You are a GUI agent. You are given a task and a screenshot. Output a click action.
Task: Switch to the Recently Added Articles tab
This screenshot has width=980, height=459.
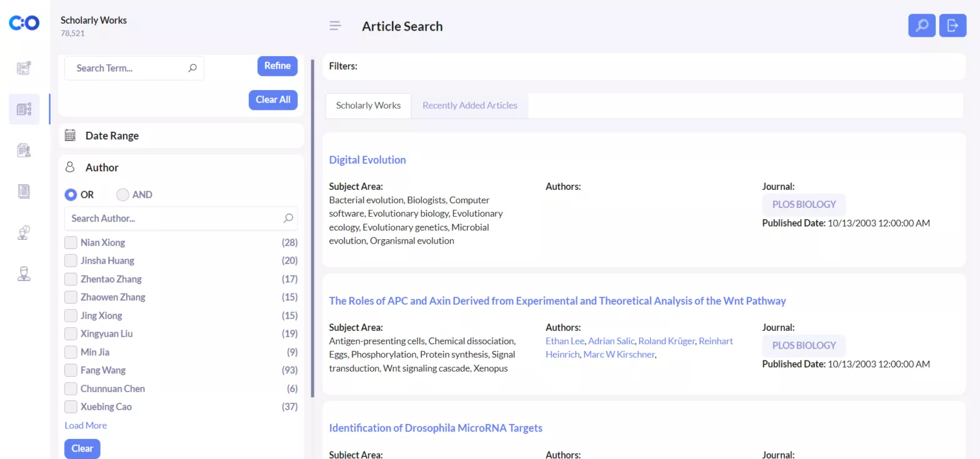[x=470, y=106]
